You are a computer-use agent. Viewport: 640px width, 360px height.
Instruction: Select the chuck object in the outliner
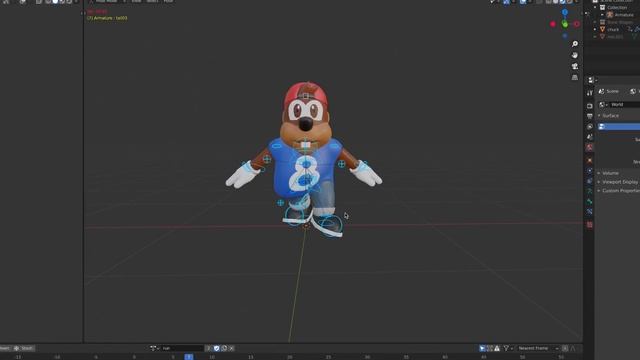coord(613,29)
